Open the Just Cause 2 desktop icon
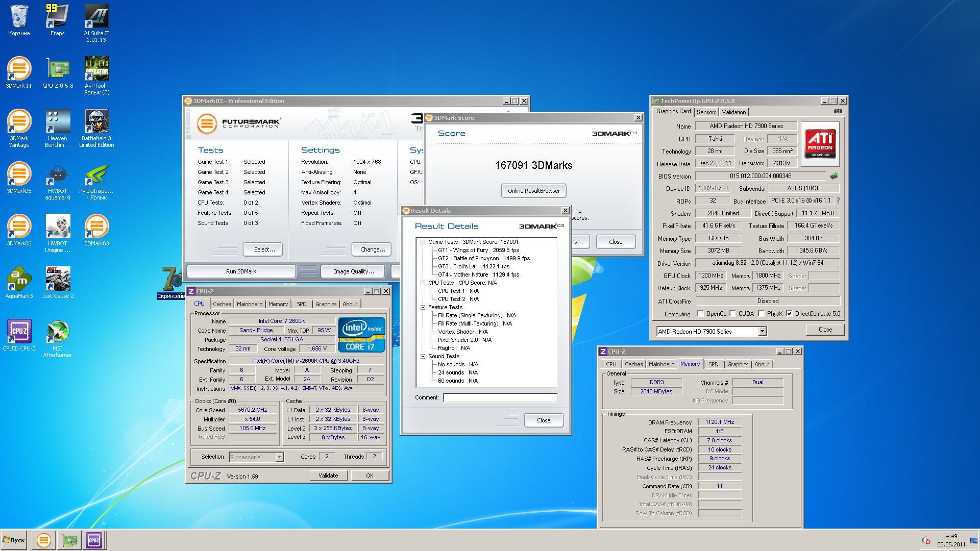Image resolution: width=980 pixels, height=551 pixels. (58, 283)
